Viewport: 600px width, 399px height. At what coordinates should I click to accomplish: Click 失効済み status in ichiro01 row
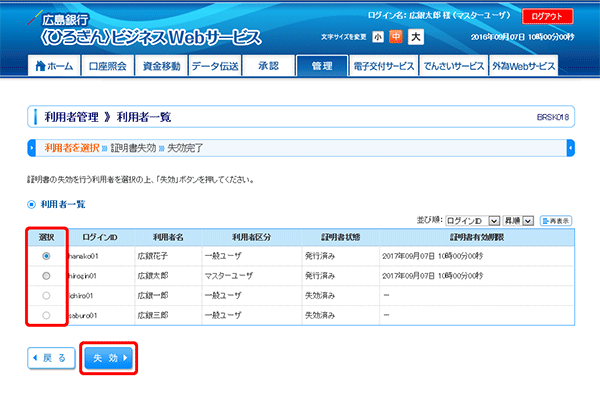[x=320, y=296]
